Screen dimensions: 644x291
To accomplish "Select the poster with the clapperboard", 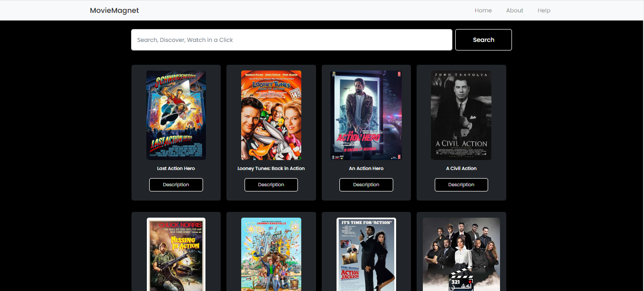I will click(x=461, y=255).
